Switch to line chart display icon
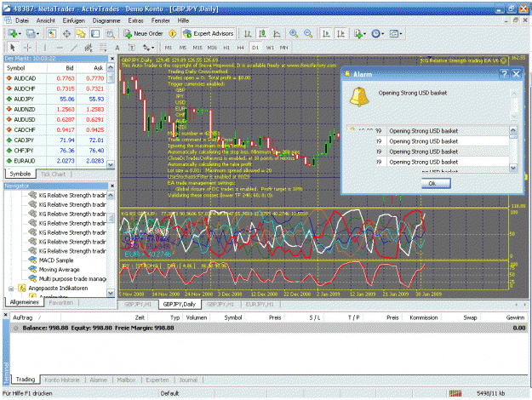 (277, 33)
